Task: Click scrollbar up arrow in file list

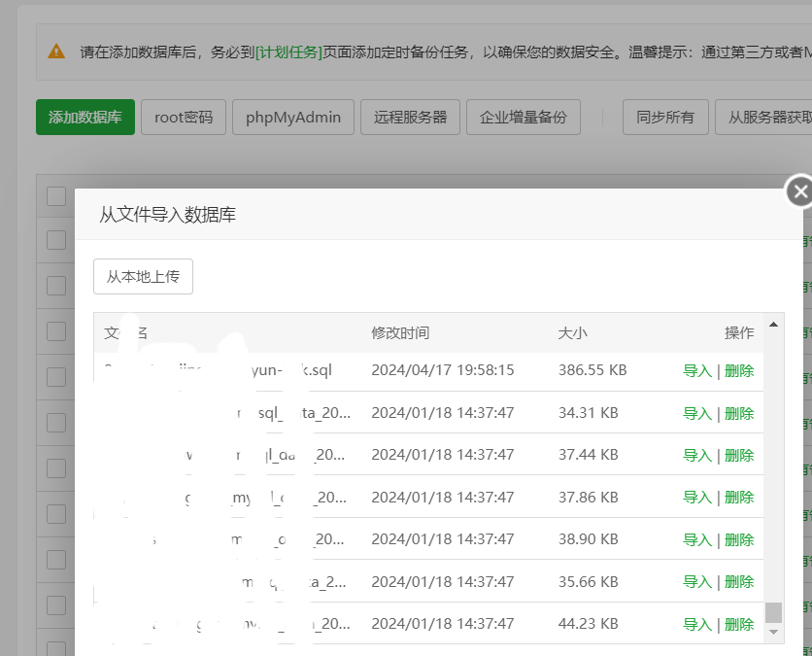Action: coord(773,325)
